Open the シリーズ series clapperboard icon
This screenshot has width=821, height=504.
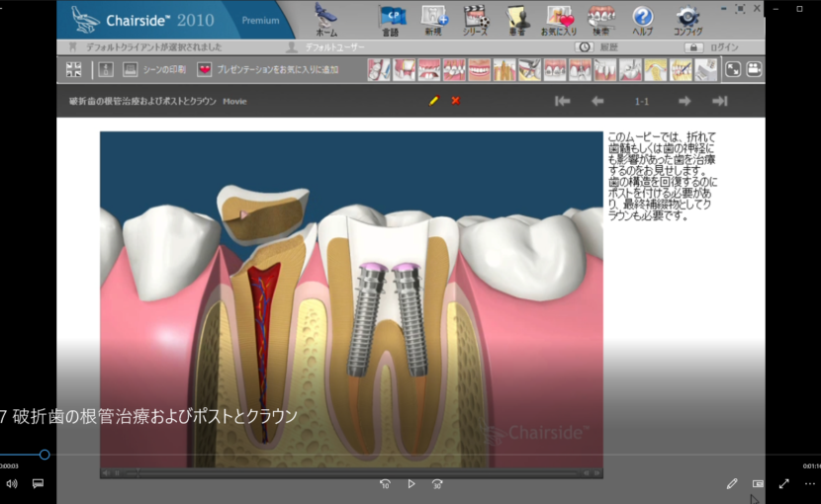click(476, 21)
